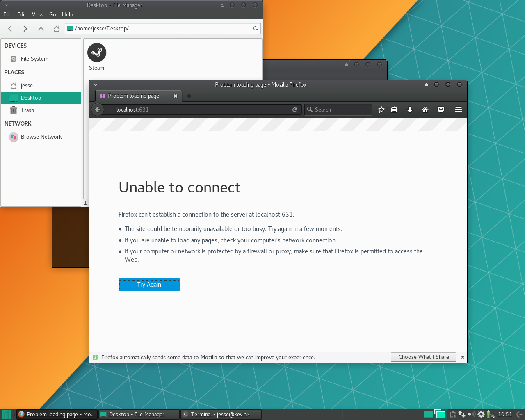This screenshot has width=525, height=420.
Task: Go to parent folder in File Manager
Action: pyautogui.click(x=41, y=29)
